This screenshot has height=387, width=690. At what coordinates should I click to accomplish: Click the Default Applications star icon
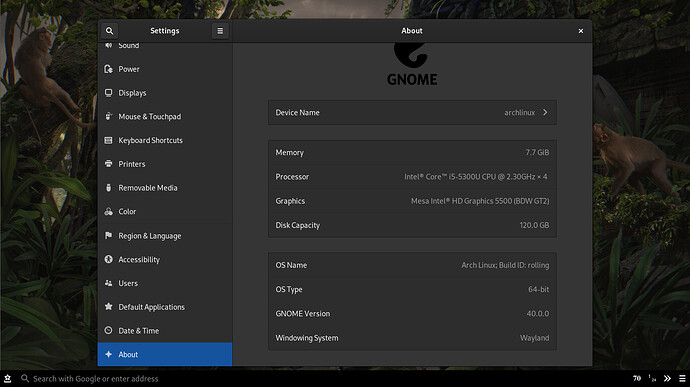pyautogui.click(x=108, y=306)
